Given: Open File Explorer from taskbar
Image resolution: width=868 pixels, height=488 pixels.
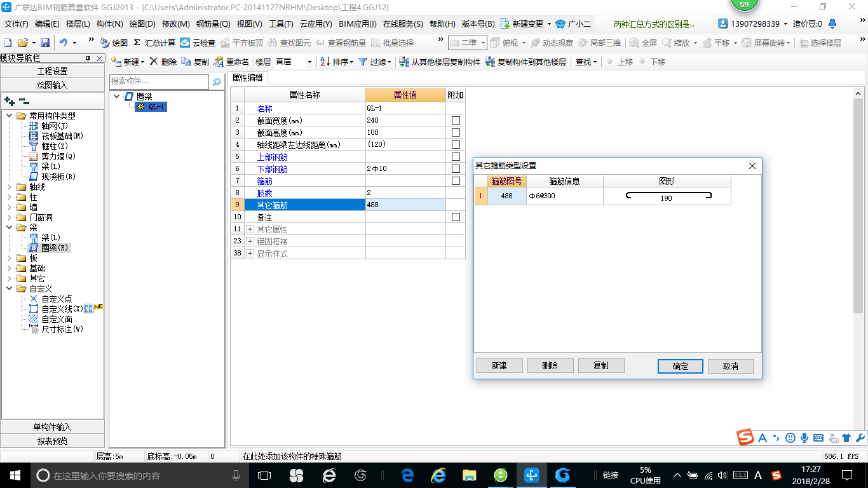Looking at the screenshot, I should tap(469, 475).
